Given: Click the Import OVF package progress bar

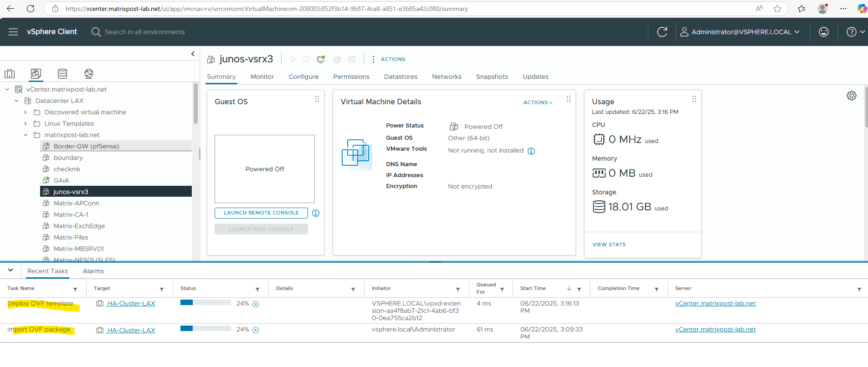Looking at the screenshot, I should coord(205,329).
